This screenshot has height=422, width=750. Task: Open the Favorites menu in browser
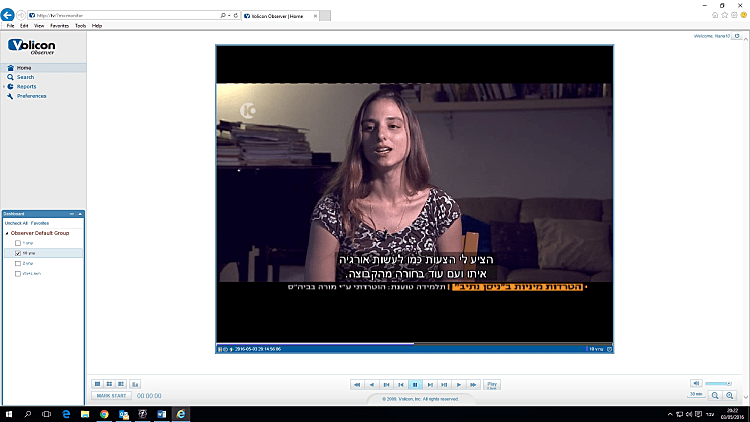pyautogui.click(x=59, y=25)
